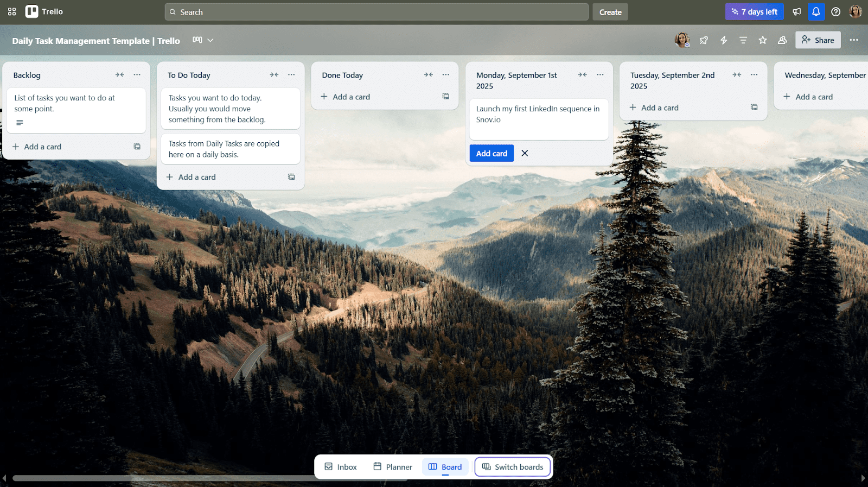868x487 pixels.
Task: Open the notifications bell icon
Action: [816, 12]
